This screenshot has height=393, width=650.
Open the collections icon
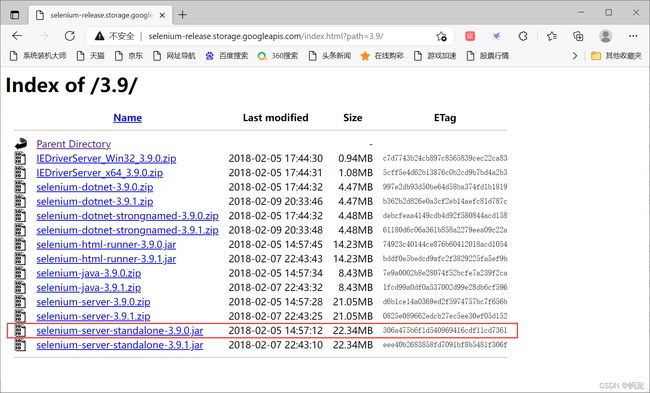[578, 36]
